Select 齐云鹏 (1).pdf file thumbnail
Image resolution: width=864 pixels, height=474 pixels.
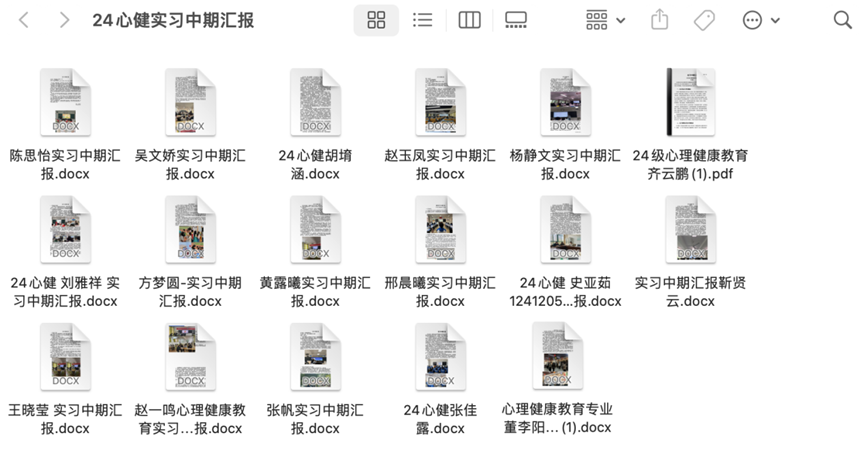click(x=691, y=102)
